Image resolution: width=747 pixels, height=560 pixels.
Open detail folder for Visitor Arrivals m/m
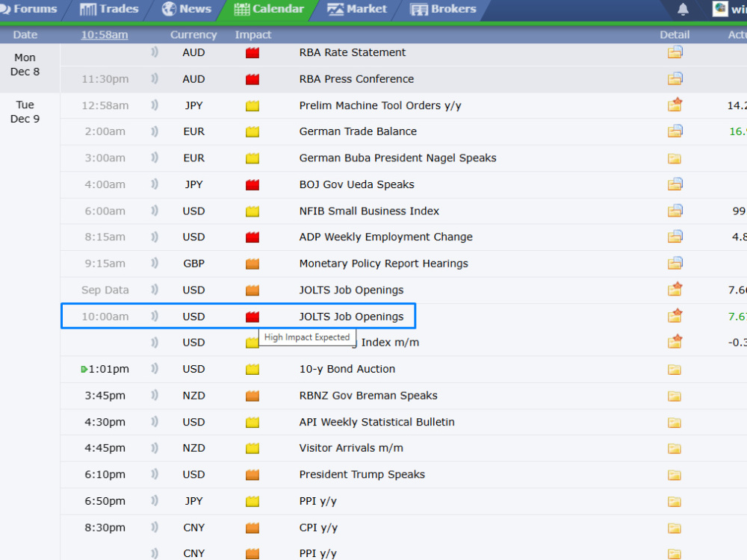pyautogui.click(x=674, y=448)
